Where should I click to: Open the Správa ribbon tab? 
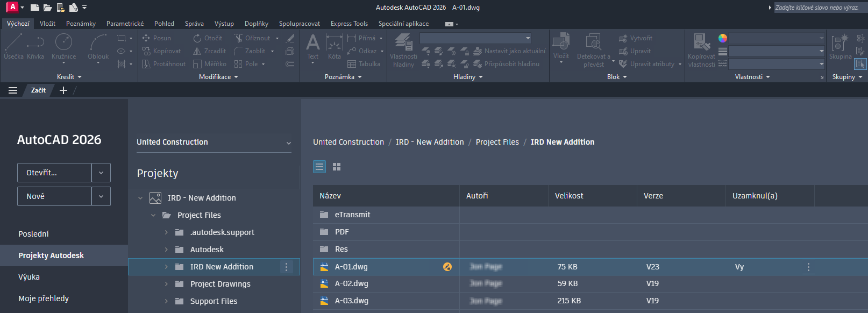[194, 24]
